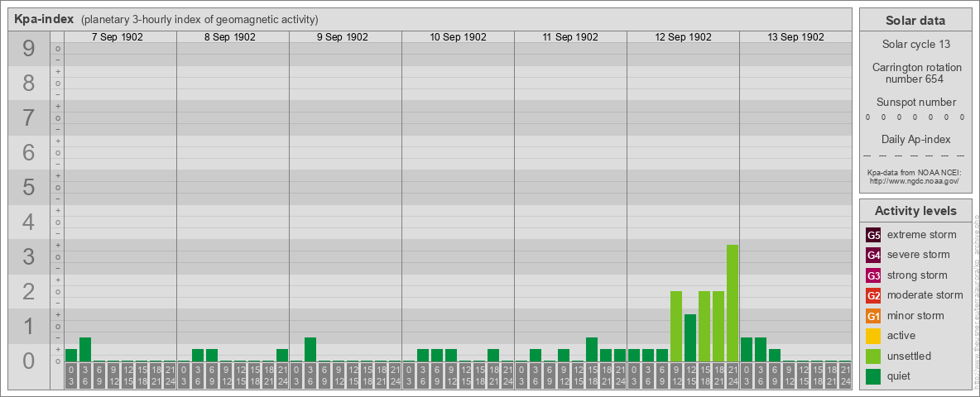The image size is (980, 397).
Task: Click the 'severe storm' legend label
Action: [x=918, y=255]
